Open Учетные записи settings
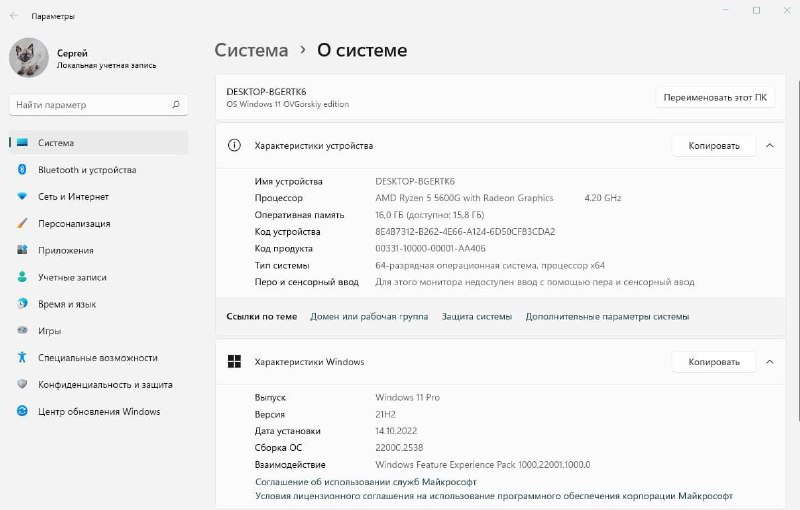800x510 pixels. tap(98, 277)
